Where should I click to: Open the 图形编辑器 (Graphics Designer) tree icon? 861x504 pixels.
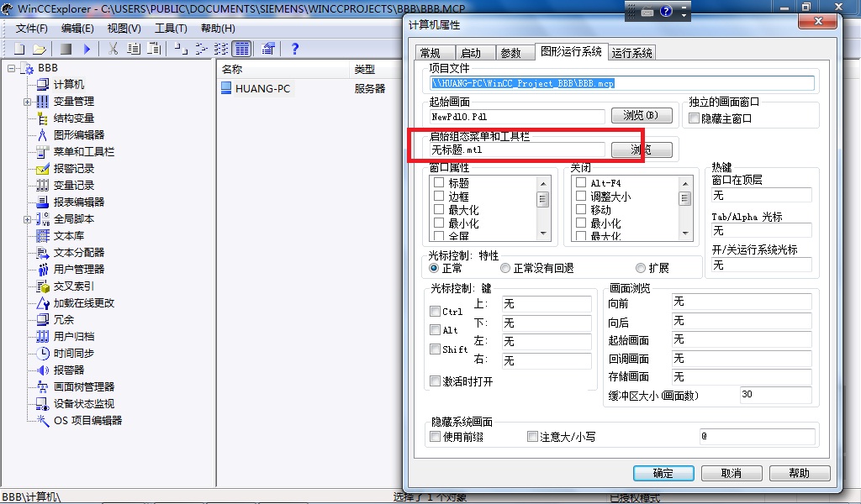tap(43, 135)
